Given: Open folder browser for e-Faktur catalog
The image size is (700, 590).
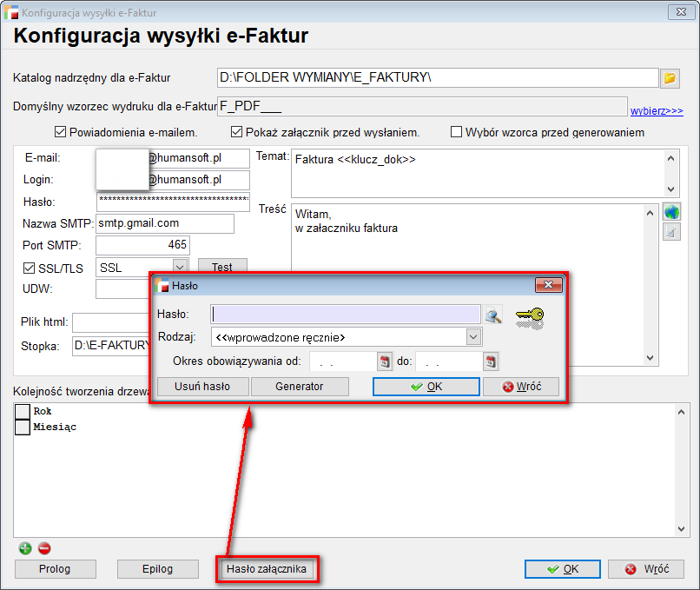Looking at the screenshot, I should pos(670,78).
